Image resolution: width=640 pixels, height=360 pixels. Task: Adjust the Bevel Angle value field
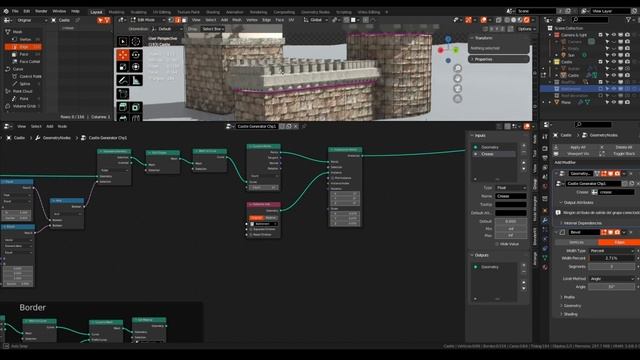pos(612,287)
